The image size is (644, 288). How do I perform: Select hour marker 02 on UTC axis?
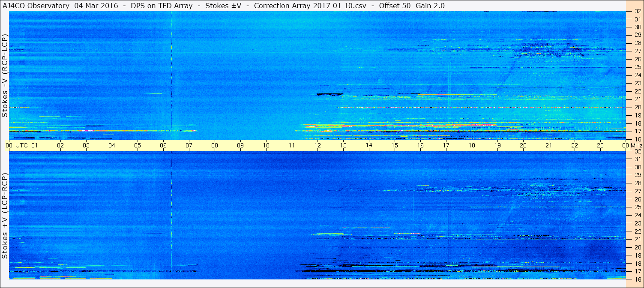(x=60, y=145)
